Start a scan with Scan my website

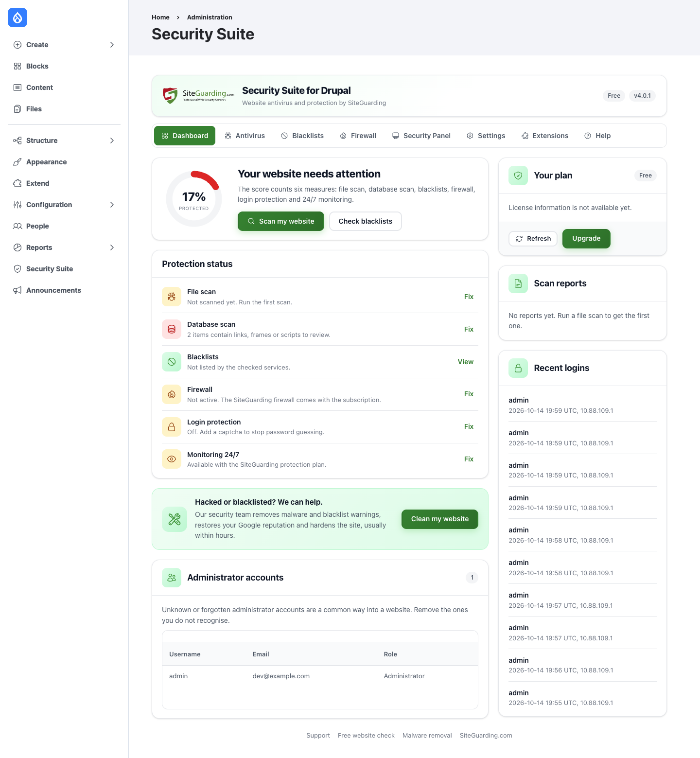click(x=281, y=221)
